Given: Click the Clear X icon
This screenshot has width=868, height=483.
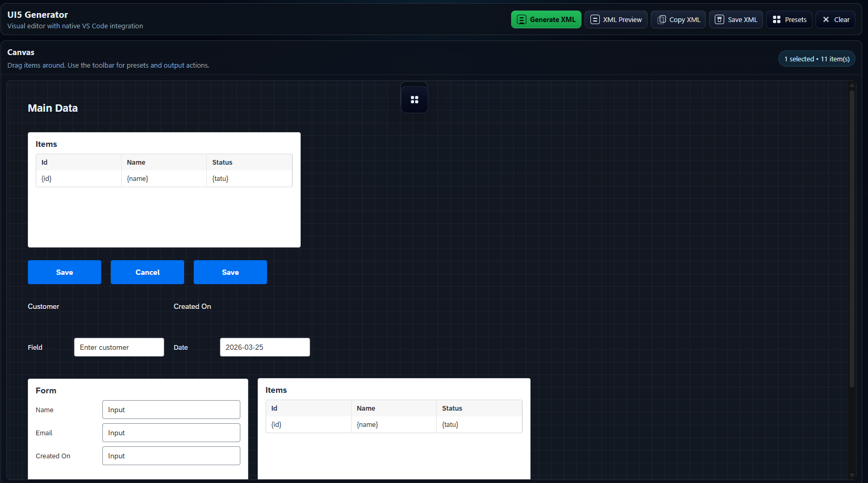Looking at the screenshot, I should tap(825, 19).
